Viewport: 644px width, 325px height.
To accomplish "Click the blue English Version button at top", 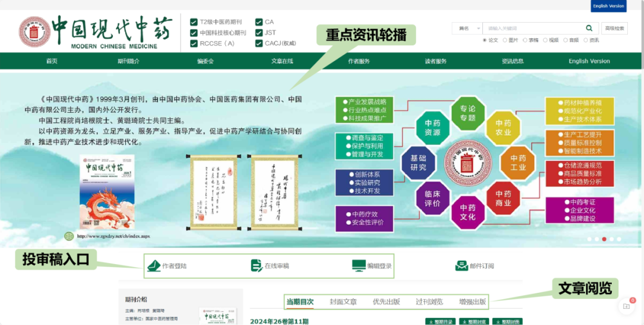I will click(609, 6).
